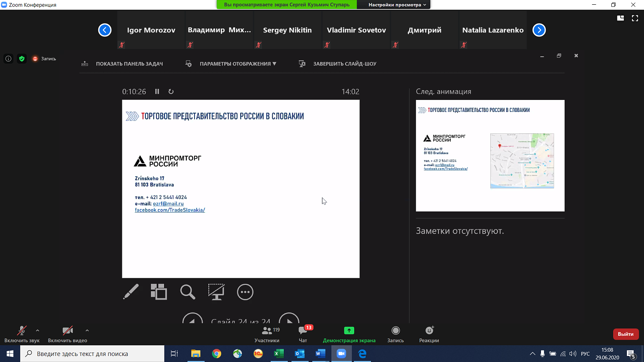Click the Windows Start button
644x362 pixels.
(x=10, y=354)
